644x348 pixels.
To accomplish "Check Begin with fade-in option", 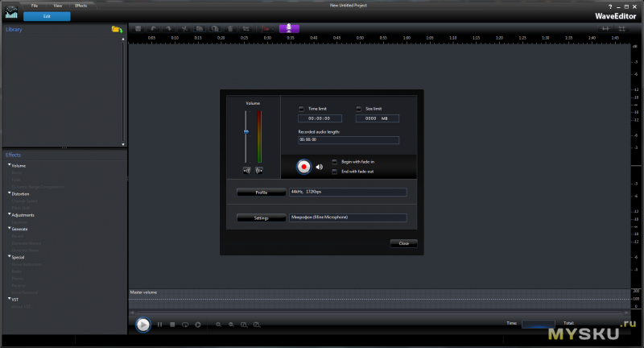I will click(x=335, y=162).
